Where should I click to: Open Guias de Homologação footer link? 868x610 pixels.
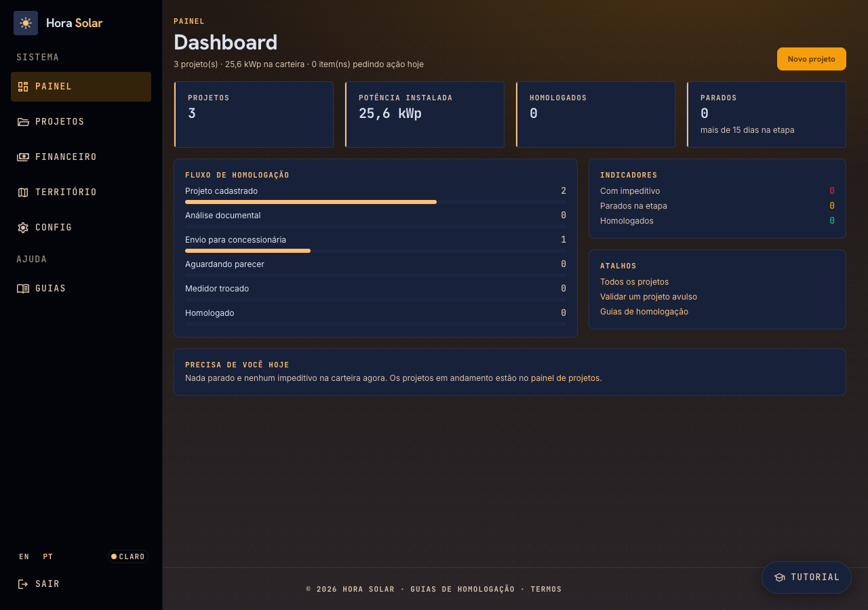pyautogui.click(x=462, y=590)
